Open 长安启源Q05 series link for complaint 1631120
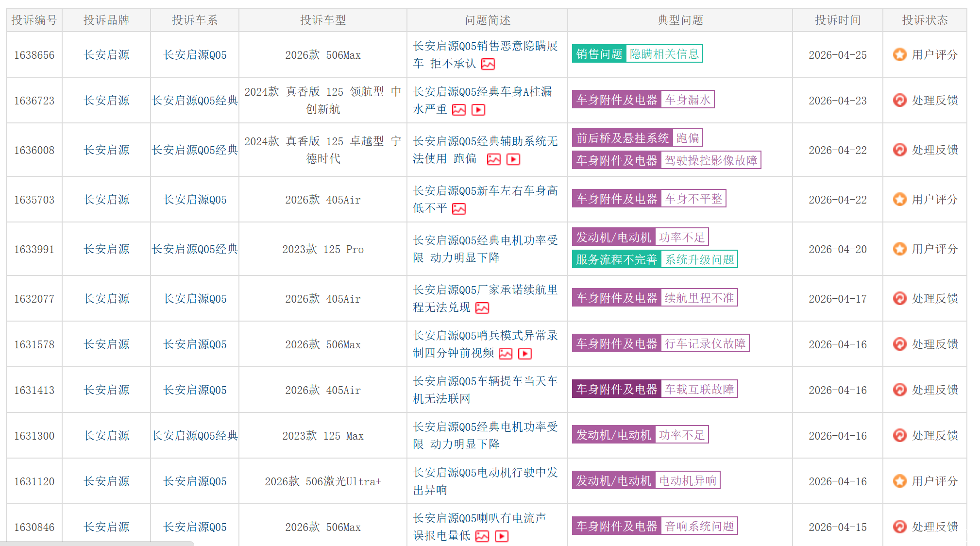This screenshot has height=546, width=980. pyautogui.click(x=195, y=481)
